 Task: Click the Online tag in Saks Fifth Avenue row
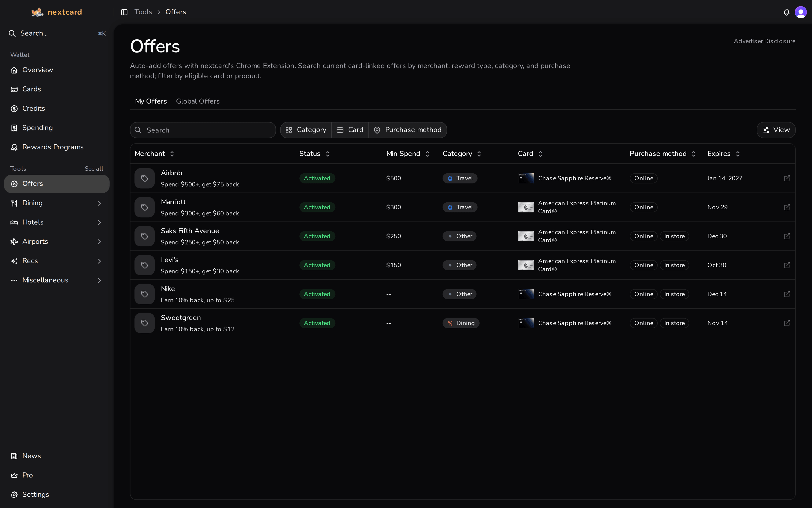[x=643, y=236]
